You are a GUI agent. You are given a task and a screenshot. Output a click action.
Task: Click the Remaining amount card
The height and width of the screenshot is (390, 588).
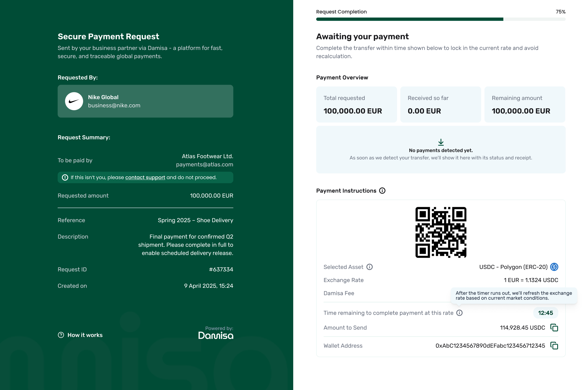(x=525, y=104)
